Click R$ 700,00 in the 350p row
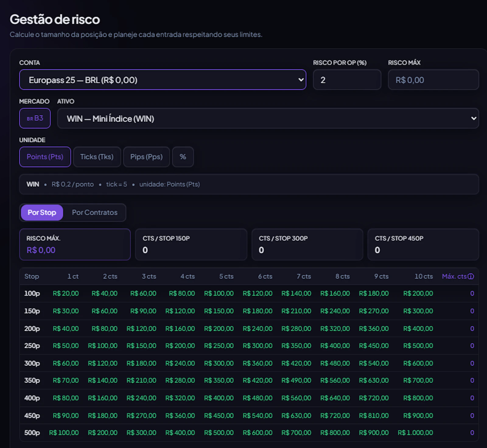The width and height of the screenshot is (487, 448). coord(418,381)
